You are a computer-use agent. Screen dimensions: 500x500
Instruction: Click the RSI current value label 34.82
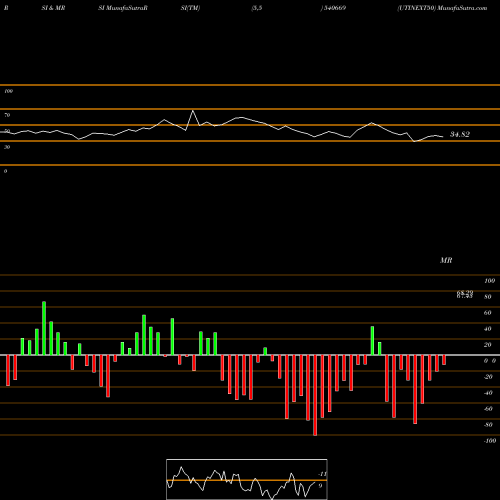tap(460, 134)
